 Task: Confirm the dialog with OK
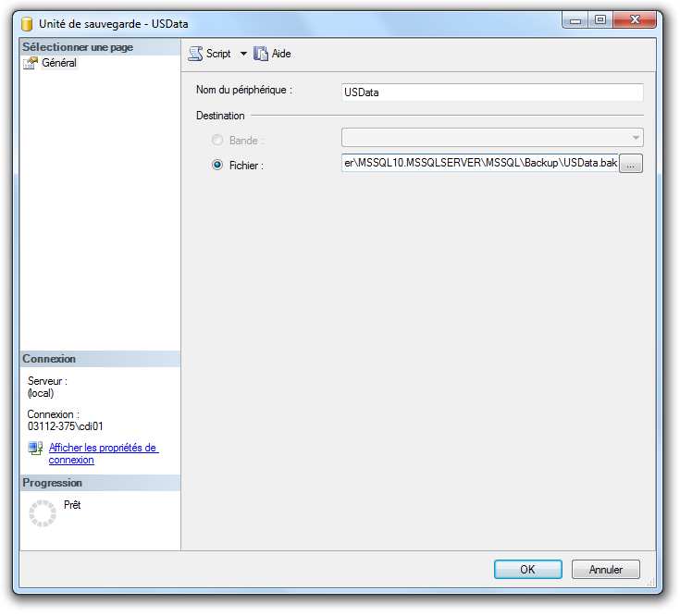click(527, 570)
